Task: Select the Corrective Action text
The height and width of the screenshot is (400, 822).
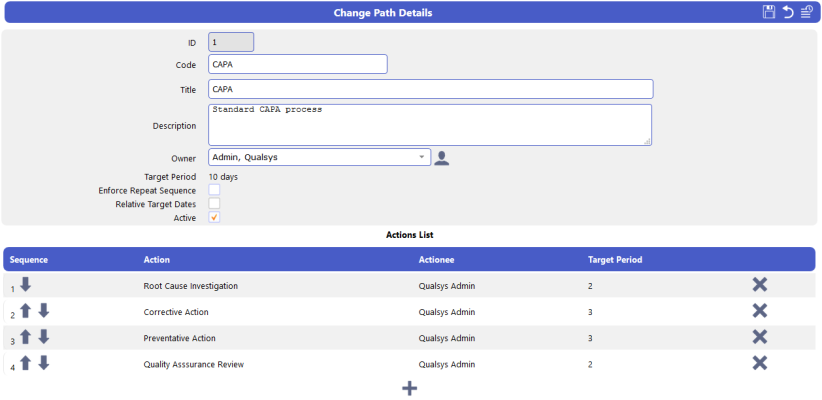Action: 176,312
